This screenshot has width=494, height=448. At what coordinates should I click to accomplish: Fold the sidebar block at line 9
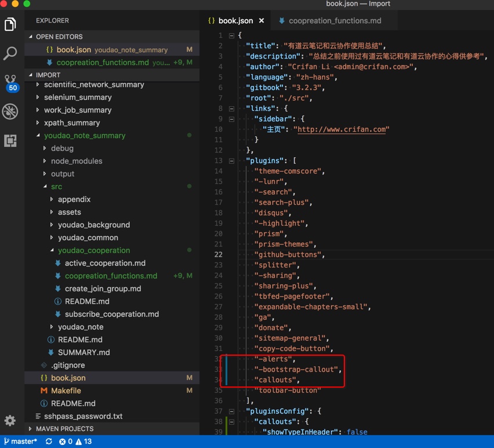click(x=231, y=119)
